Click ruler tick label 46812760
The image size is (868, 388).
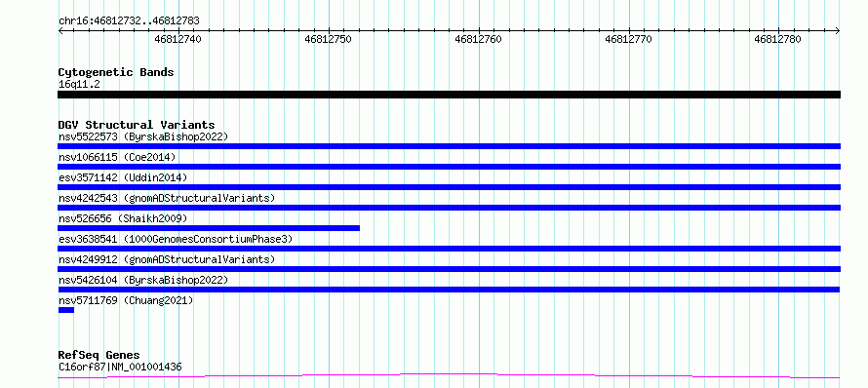click(x=478, y=39)
